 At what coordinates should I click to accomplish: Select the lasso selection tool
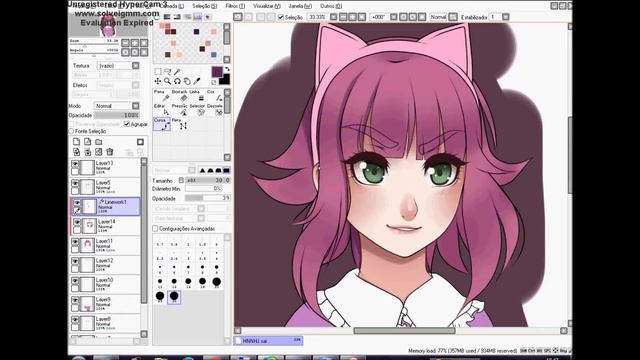[168, 71]
